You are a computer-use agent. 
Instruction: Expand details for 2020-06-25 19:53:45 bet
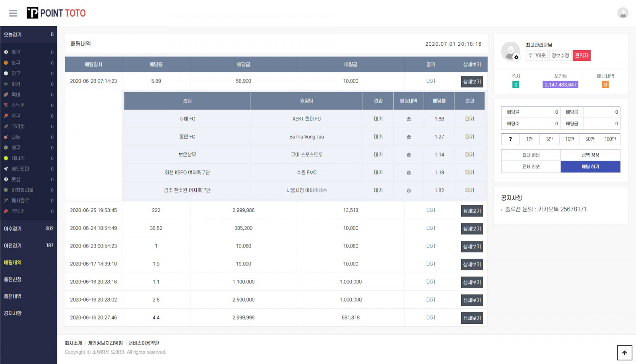(472, 211)
